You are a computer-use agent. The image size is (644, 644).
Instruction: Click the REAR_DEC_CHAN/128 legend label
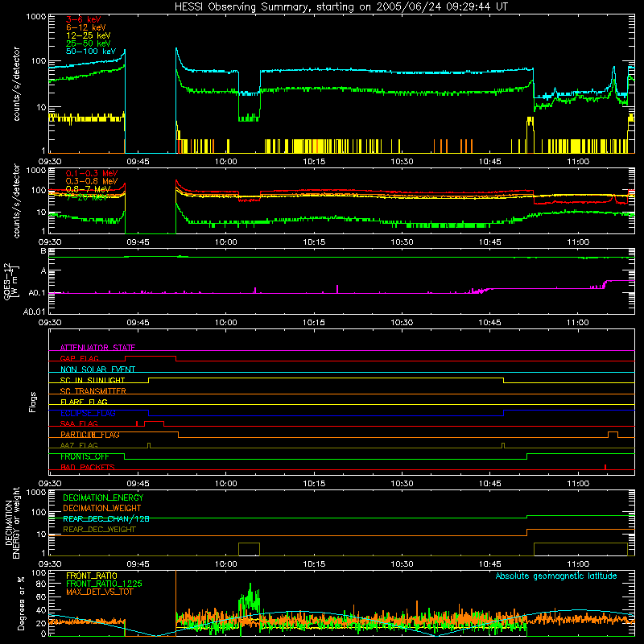pos(106,518)
